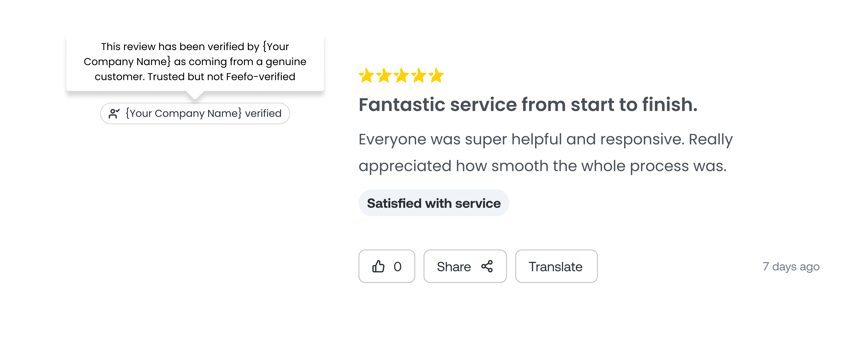Click the "Feefo-verified" word in tooltip
This screenshot has width=868, height=348.
pyautogui.click(x=261, y=77)
